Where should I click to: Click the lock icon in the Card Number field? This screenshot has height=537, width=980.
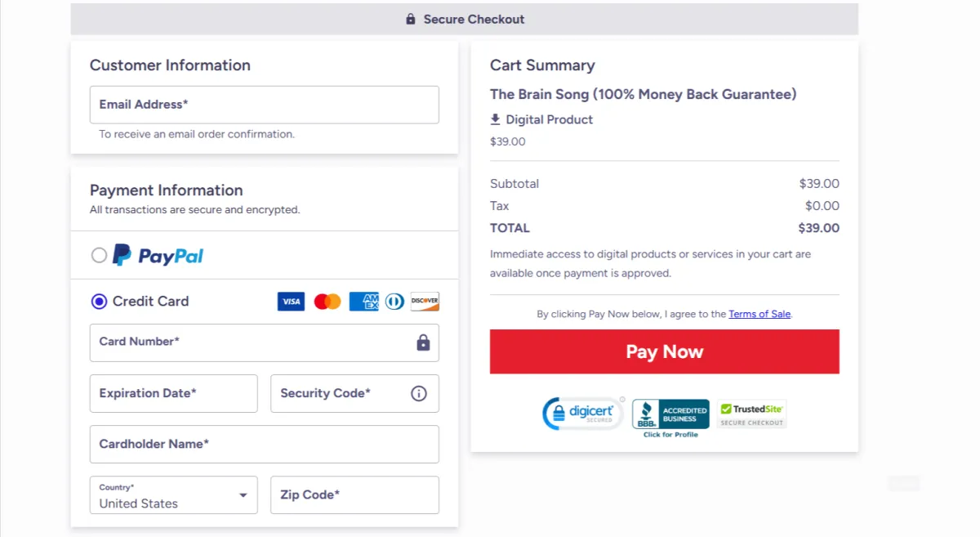click(x=423, y=342)
